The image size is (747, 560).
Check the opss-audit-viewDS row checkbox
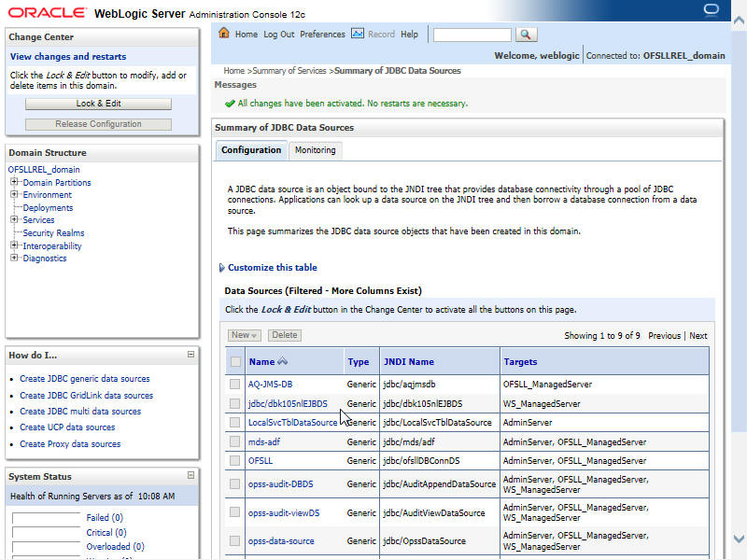click(x=234, y=511)
